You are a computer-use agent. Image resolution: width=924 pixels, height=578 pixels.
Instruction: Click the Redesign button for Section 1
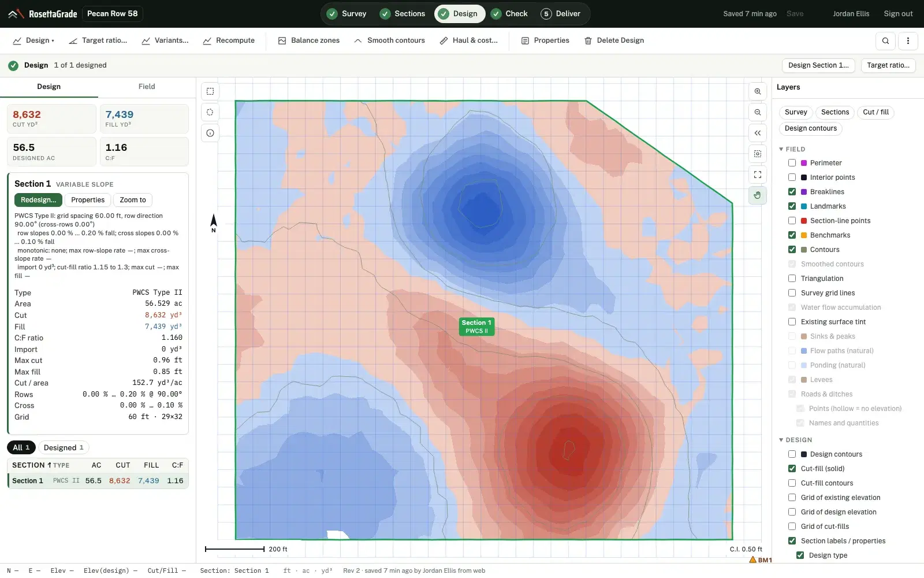39,200
